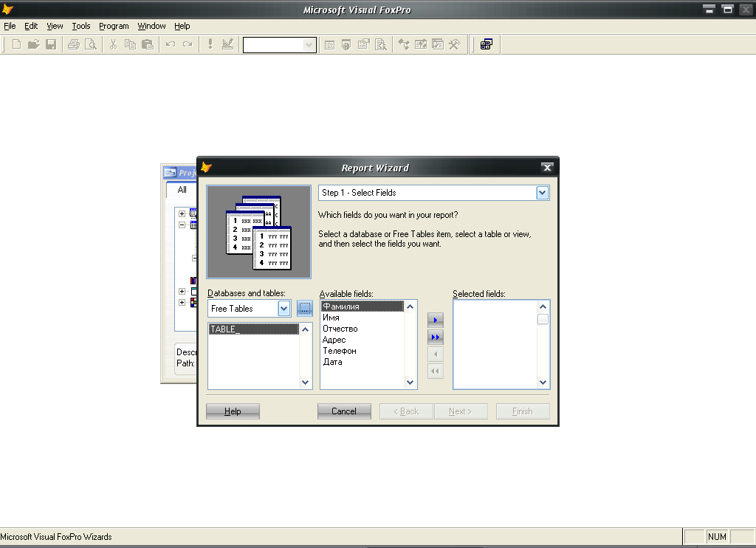Click the New file toolbar icon
Viewport: 756px width, 548px height.
pos(16,45)
